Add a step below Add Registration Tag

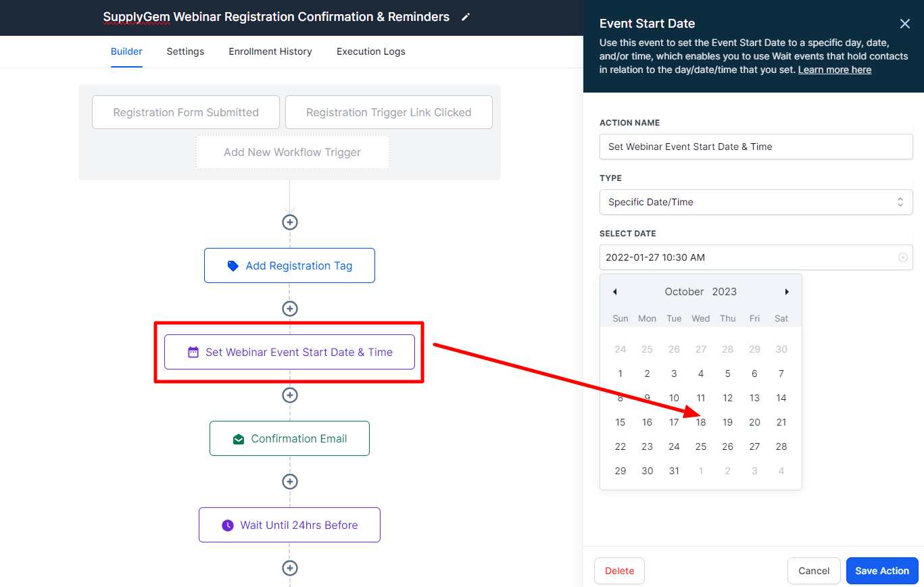pos(290,309)
